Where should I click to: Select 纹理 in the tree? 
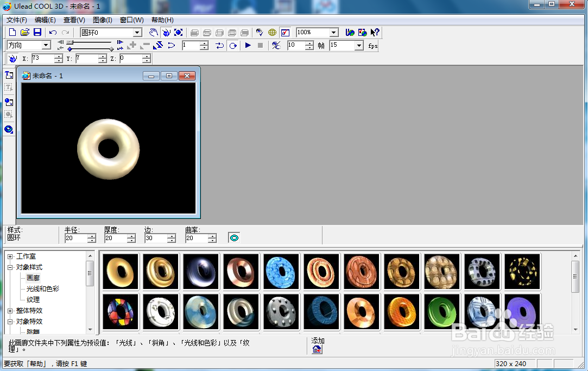pos(33,300)
